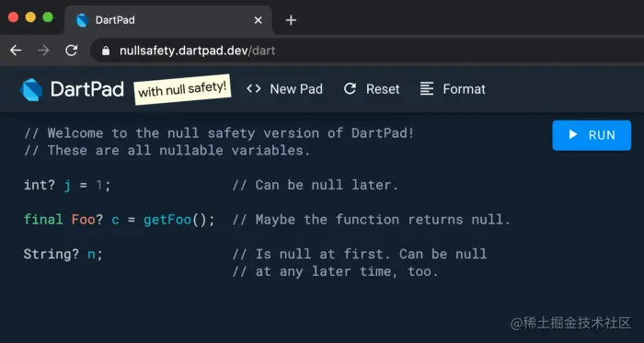
Task: Click 'These are all nullable variables.' comment
Action: tap(167, 150)
